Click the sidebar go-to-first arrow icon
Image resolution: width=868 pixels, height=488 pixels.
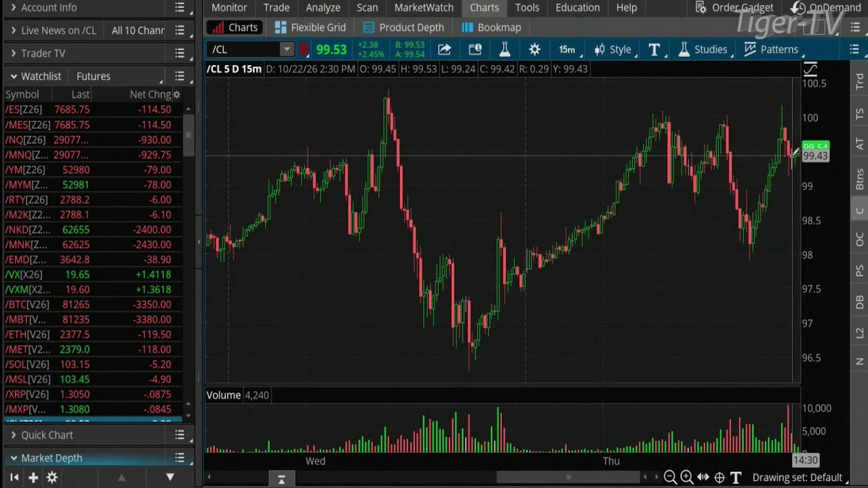tap(14, 477)
